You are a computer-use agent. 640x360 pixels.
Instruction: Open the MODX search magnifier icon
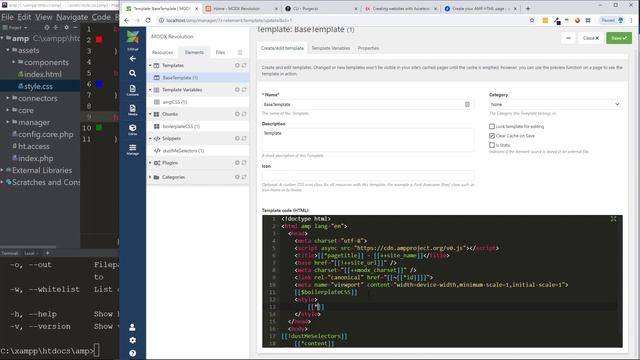[132, 73]
